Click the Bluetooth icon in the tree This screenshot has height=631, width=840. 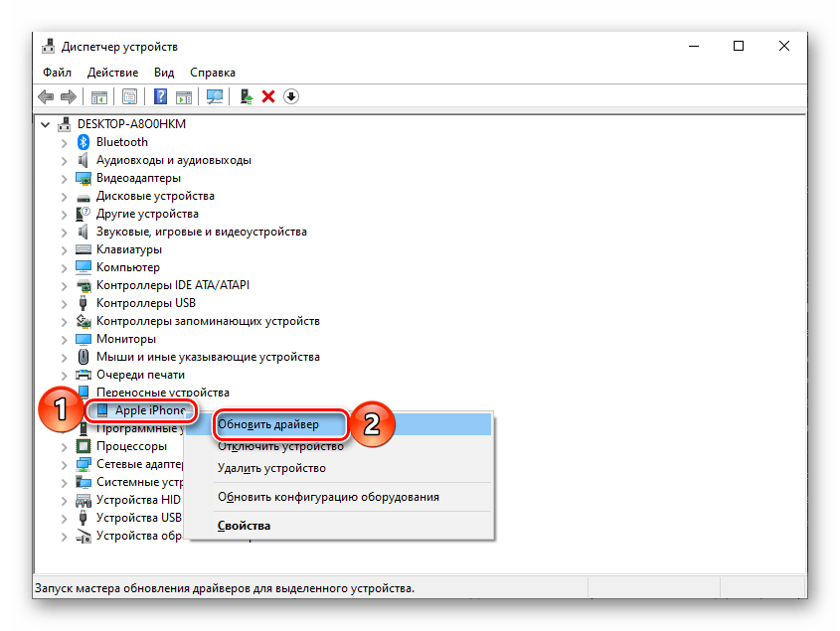point(84,142)
